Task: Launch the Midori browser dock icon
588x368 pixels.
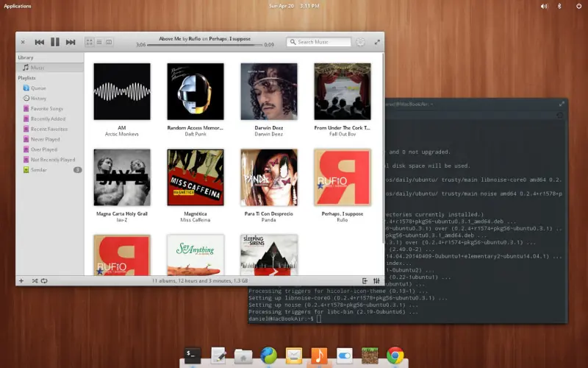Action: click(268, 355)
